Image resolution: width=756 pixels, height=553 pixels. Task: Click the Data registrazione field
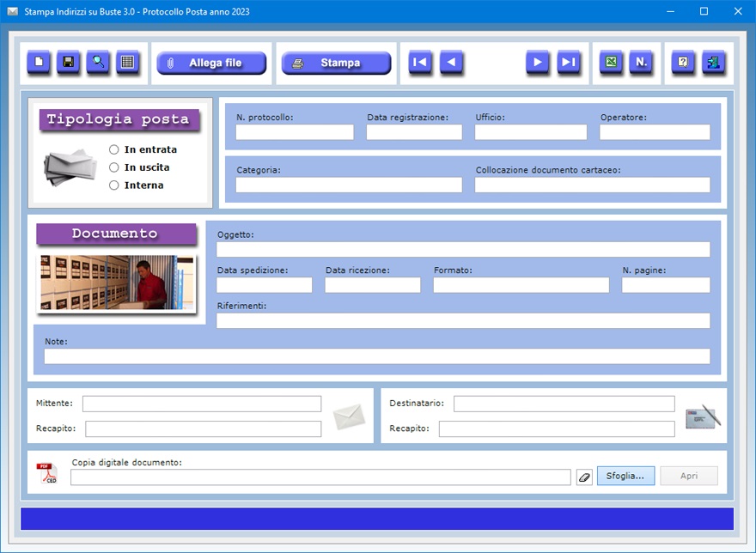coord(414,132)
